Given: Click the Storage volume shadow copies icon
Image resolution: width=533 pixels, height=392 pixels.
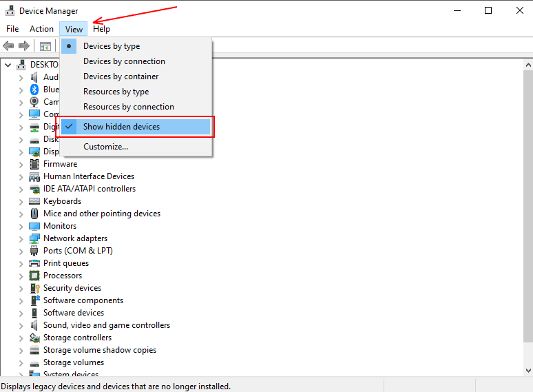Looking at the screenshot, I should click(34, 350).
